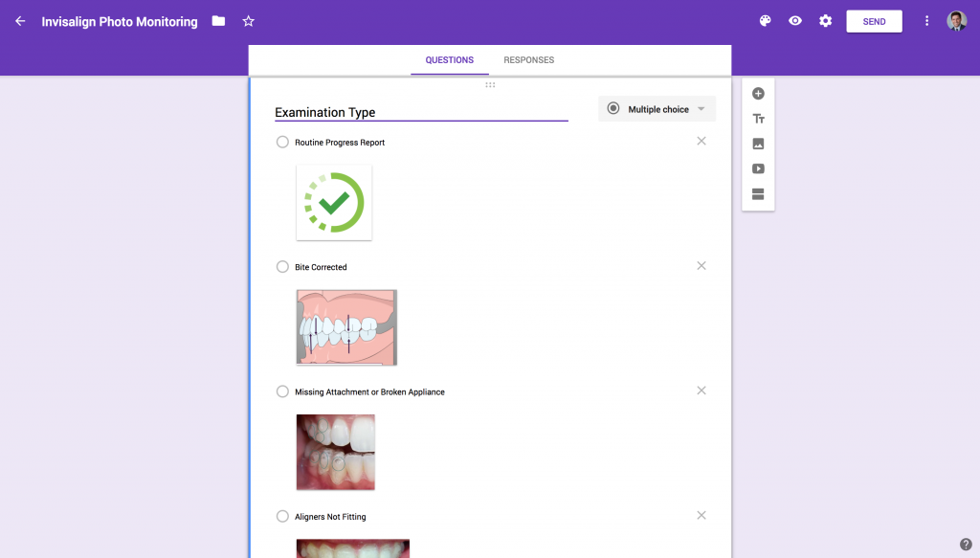The image size is (980, 558).
Task: Edit the Routine Progress Report option text
Action: click(340, 143)
